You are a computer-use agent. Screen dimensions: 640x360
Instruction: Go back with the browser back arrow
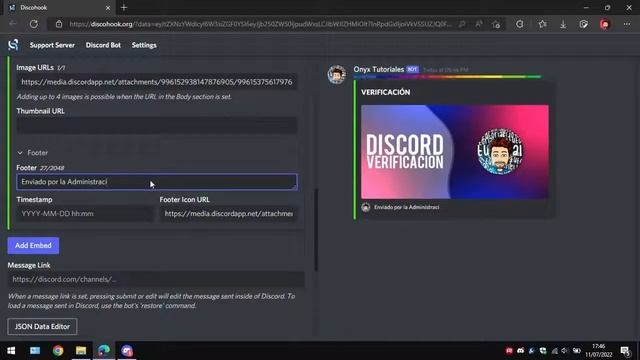(13, 24)
